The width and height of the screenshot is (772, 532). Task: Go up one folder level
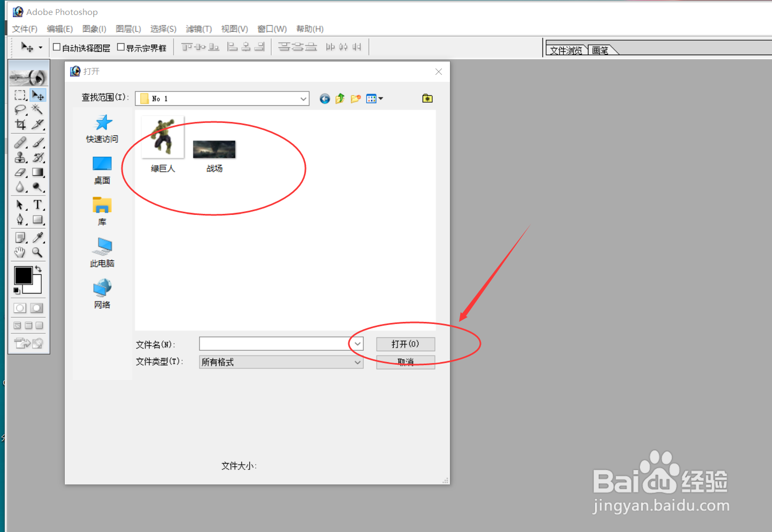tap(340, 99)
